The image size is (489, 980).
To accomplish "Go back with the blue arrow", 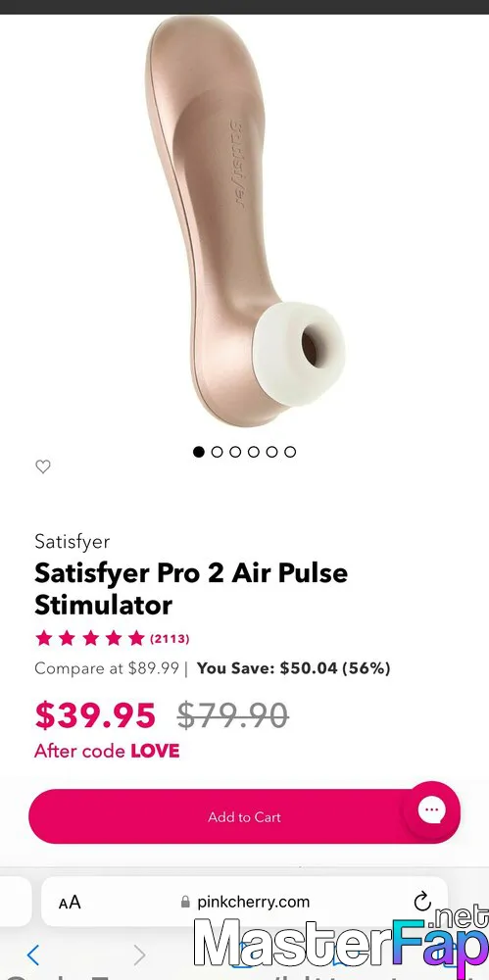I will [x=33, y=955].
